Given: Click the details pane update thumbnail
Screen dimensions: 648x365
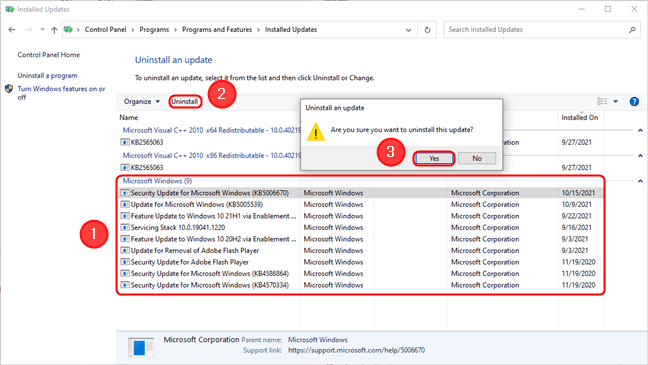Looking at the screenshot, I should click(x=141, y=347).
